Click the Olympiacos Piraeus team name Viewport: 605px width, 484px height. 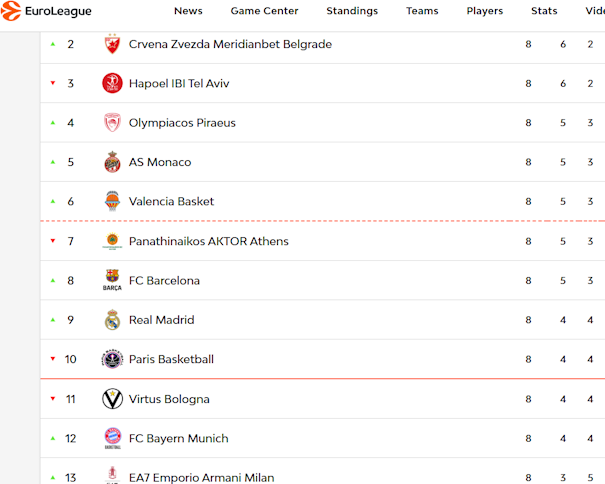tap(182, 123)
